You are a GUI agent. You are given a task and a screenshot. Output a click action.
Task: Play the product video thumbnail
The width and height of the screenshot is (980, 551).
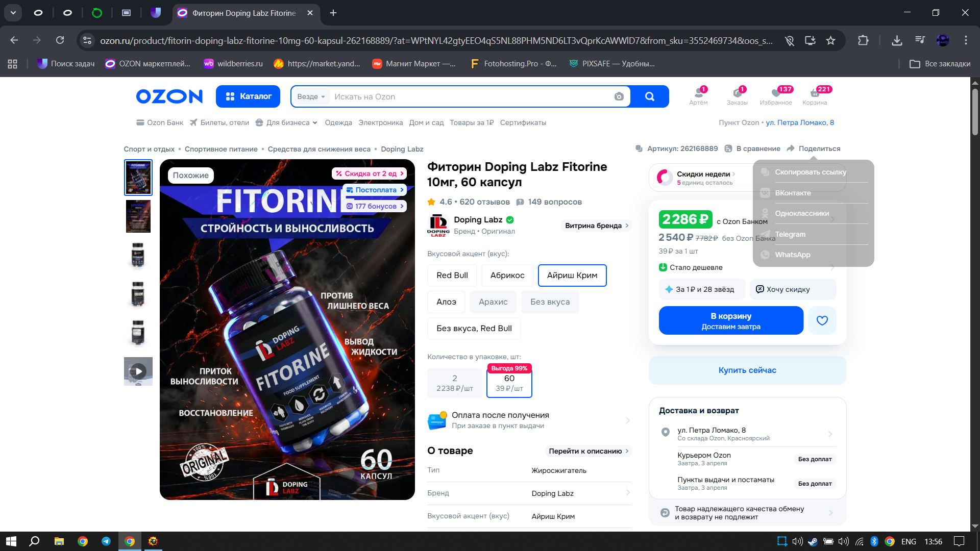(x=138, y=371)
